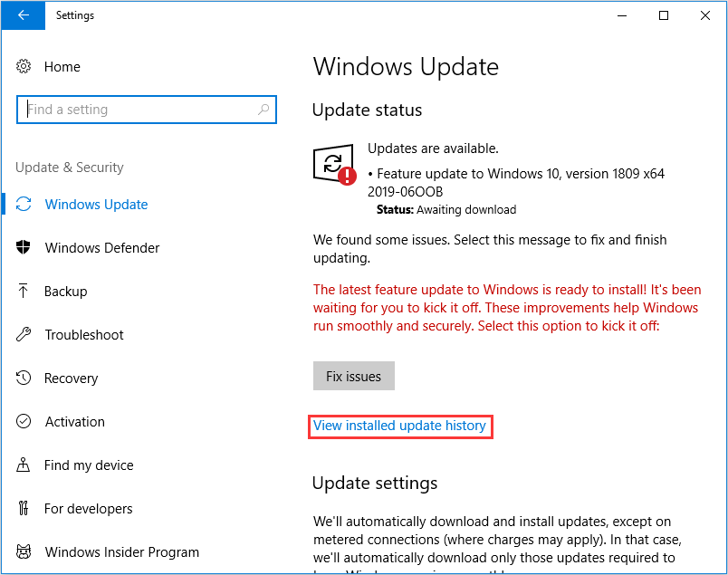Click the Activation checkmark circle icon
Image resolution: width=728 pixels, height=575 pixels.
pos(24,421)
